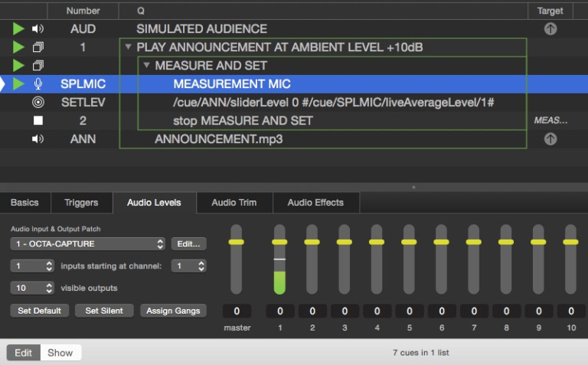Click the OSC target icon on SETLEV row
The width and height of the screenshot is (588, 365).
[x=38, y=103]
